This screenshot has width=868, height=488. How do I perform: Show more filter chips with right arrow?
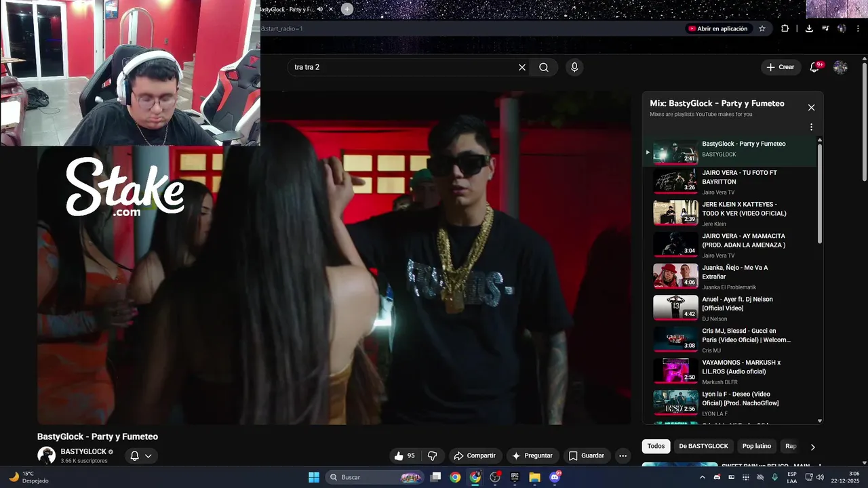[x=812, y=447]
